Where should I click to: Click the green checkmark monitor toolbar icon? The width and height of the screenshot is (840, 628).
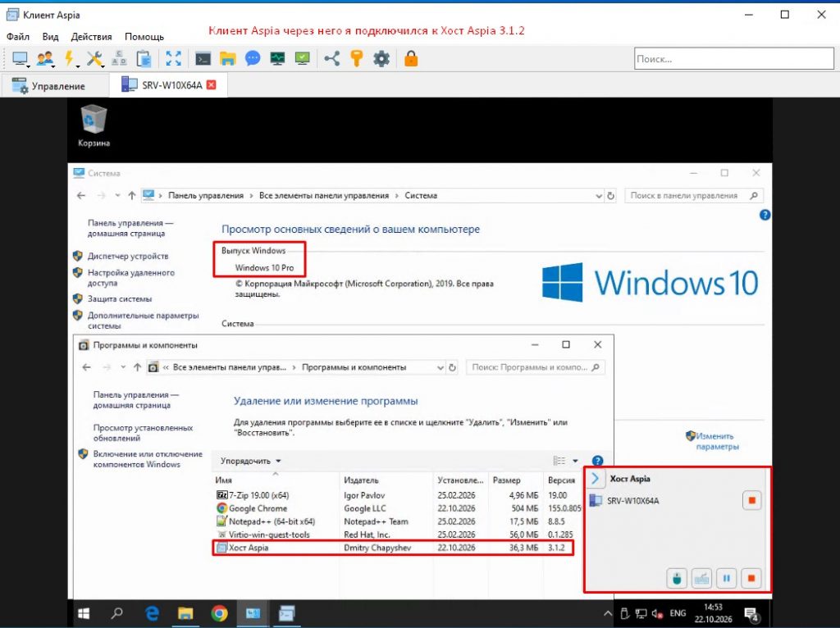pos(302,58)
